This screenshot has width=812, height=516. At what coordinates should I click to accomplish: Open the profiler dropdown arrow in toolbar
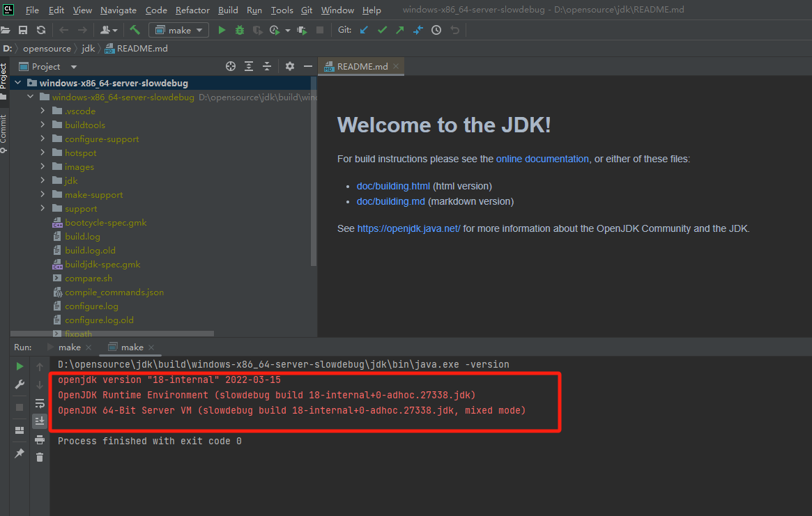(x=288, y=31)
